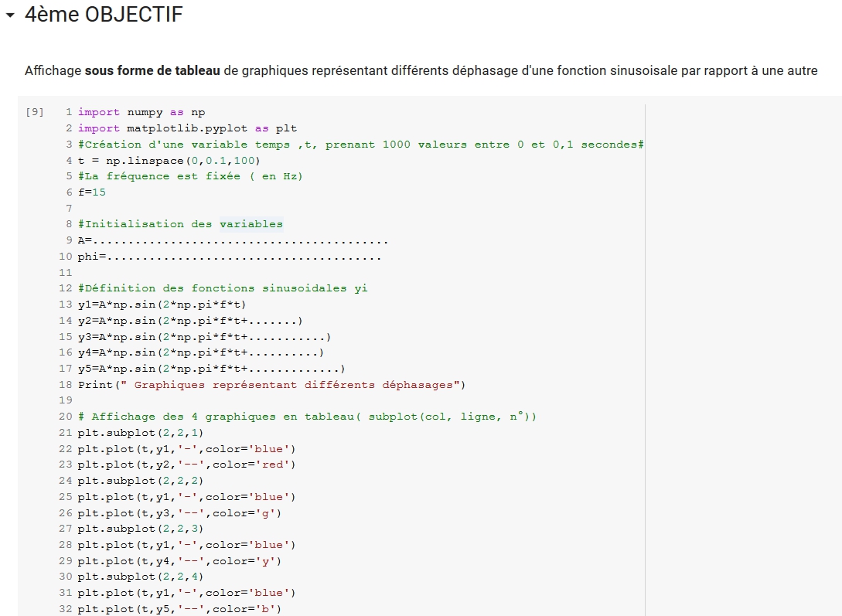Click the "plt.plot(t,y2,'--',color='red')" line
Screen dimensions: 842x616
[187, 465]
